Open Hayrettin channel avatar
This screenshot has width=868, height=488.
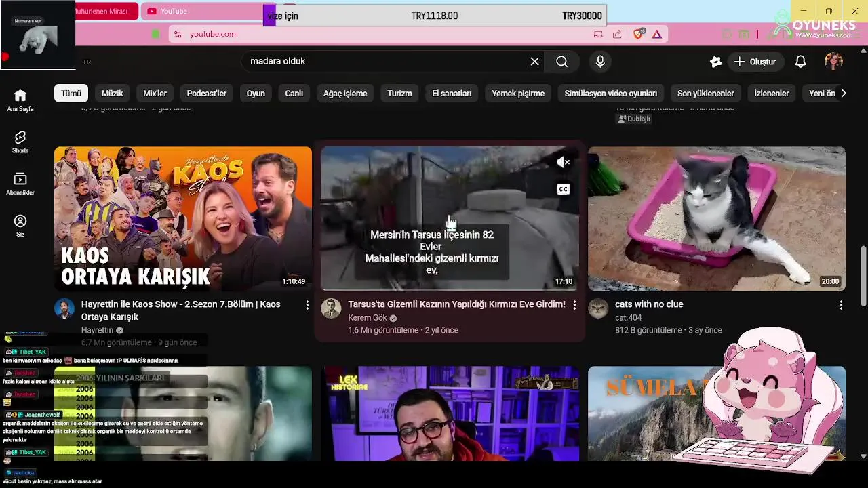click(x=64, y=308)
